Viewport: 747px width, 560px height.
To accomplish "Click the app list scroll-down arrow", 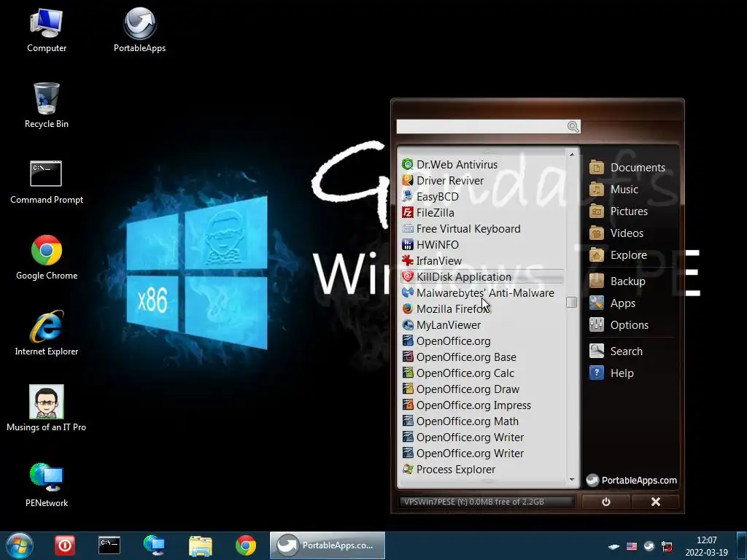I will click(x=572, y=480).
